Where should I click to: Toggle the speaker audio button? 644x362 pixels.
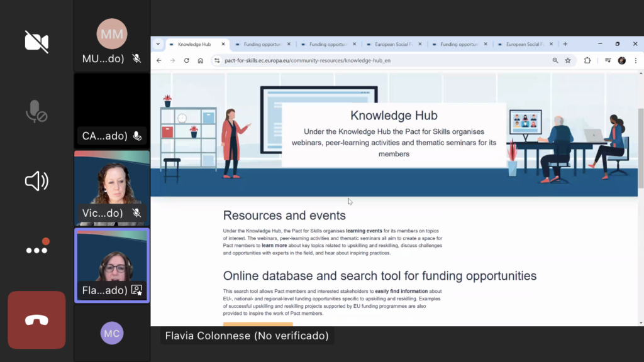click(x=36, y=182)
